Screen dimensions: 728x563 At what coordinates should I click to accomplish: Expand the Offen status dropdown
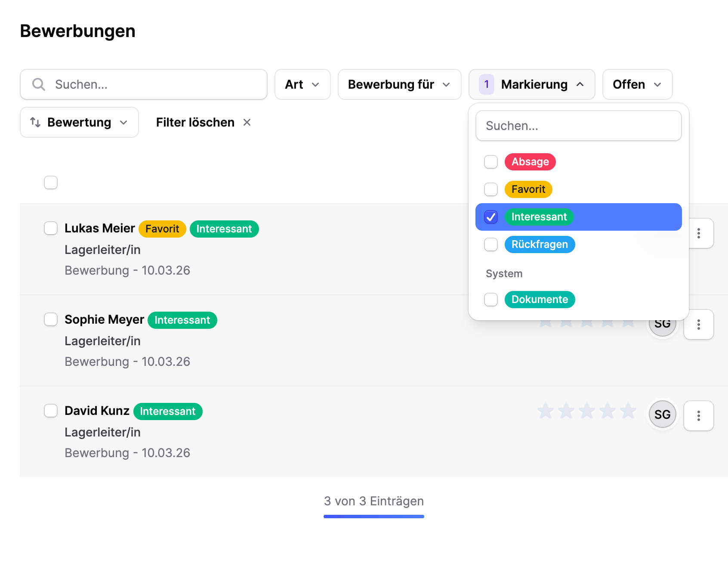tap(637, 84)
